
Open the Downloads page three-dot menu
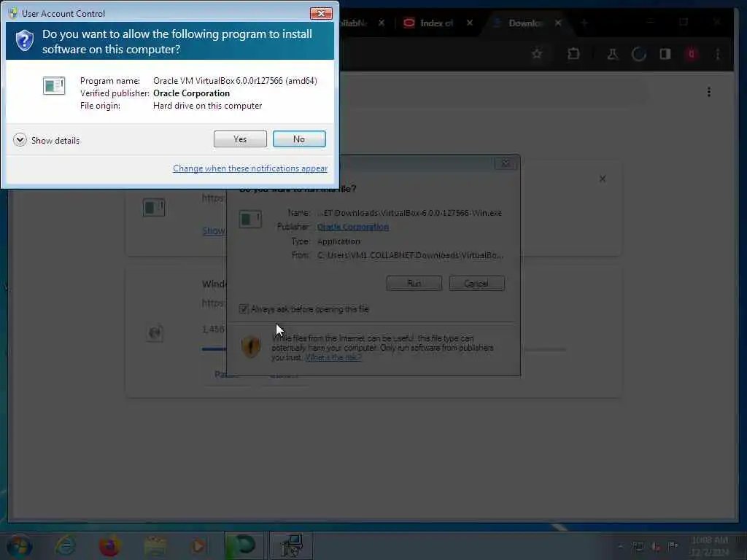click(709, 91)
